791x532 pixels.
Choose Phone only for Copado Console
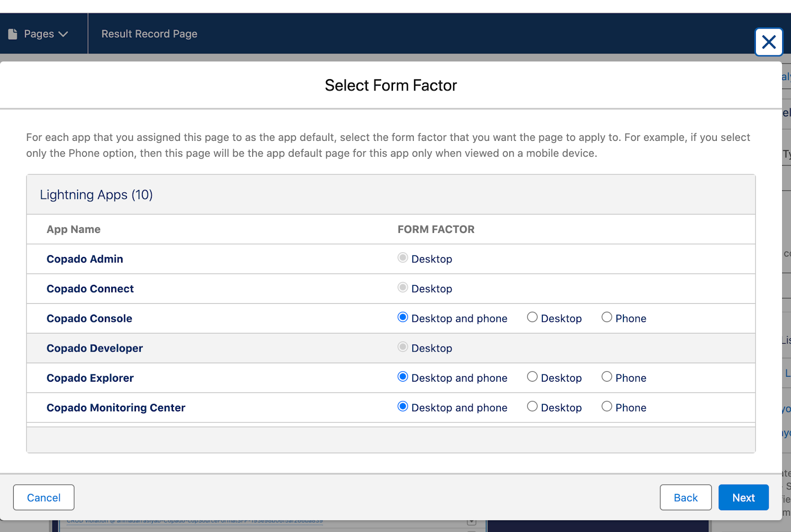tap(607, 317)
